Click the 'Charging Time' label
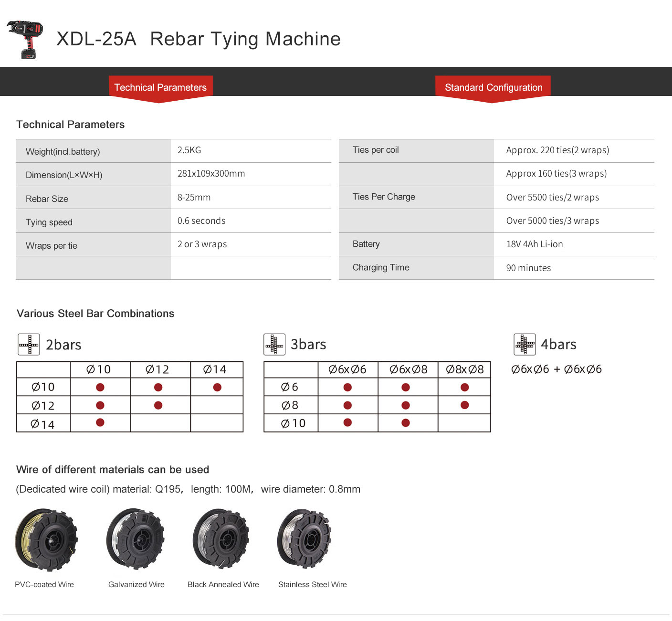This screenshot has width=672, height=621. coord(381,268)
